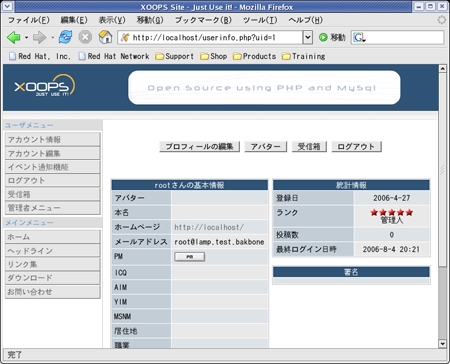
Task: Open the ファイル(F) menu
Action: coord(29,20)
